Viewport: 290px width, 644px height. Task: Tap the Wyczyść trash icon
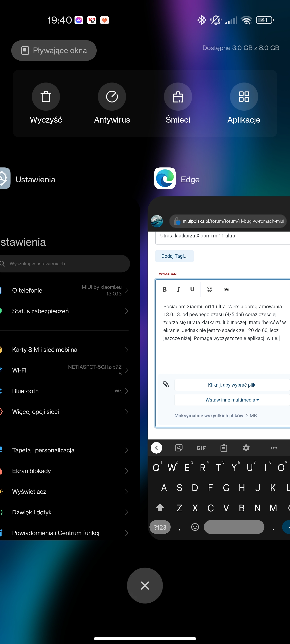pos(46,97)
